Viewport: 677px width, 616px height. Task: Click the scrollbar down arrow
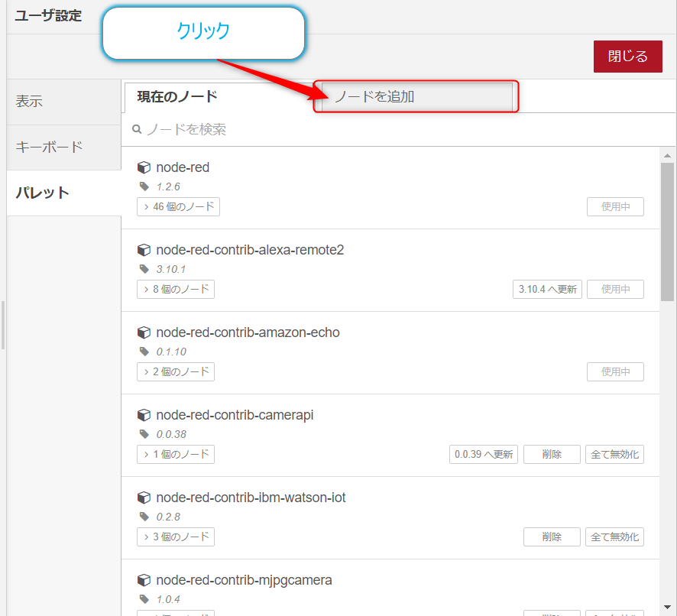tap(668, 607)
